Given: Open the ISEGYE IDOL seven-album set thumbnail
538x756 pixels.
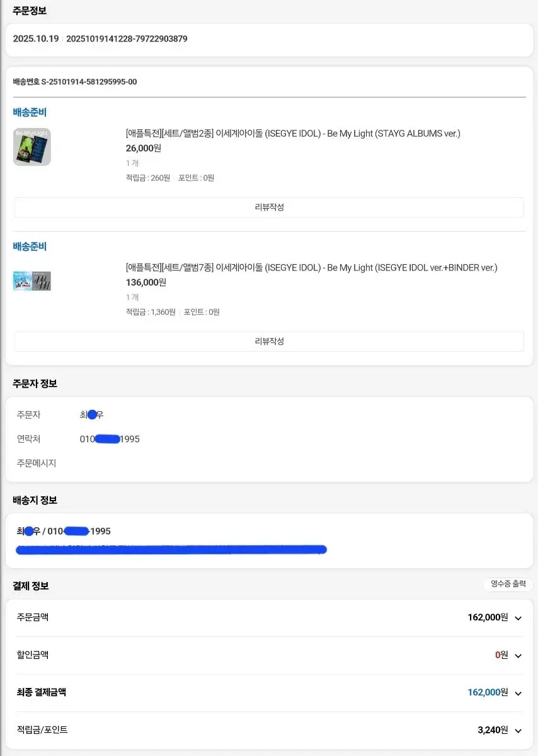Looking at the screenshot, I should (x=31, y=281).
